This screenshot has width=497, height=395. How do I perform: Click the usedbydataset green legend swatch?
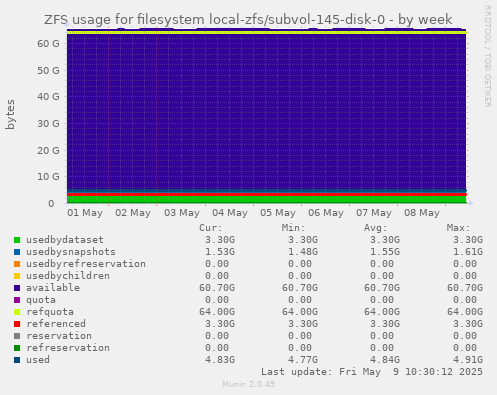point(17,240)
